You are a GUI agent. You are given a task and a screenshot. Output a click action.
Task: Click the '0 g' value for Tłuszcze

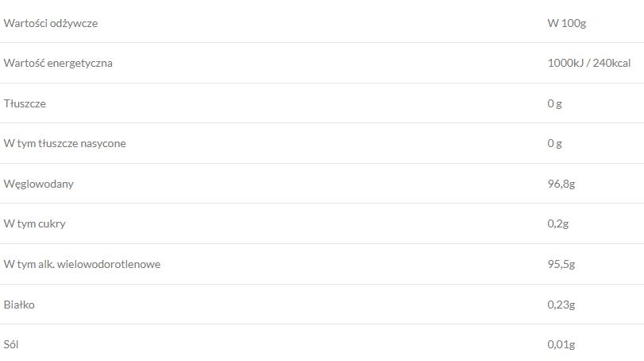click(554, 103)
